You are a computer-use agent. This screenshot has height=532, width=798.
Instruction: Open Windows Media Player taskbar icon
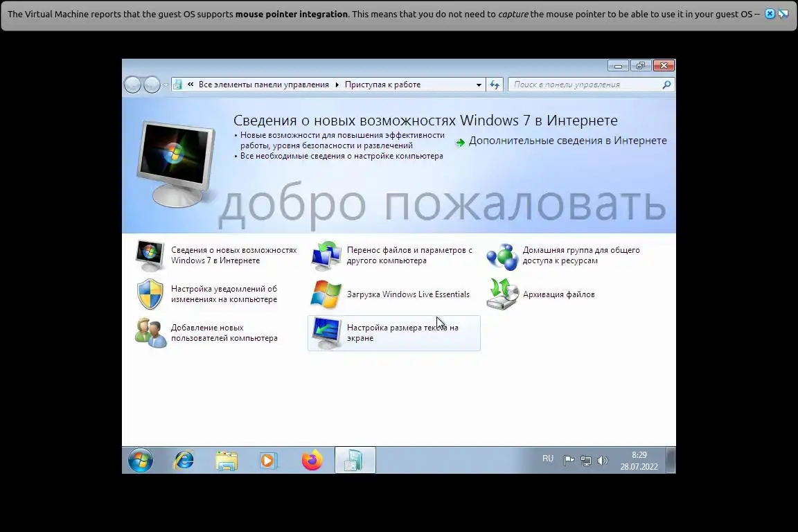pos(268,461)
